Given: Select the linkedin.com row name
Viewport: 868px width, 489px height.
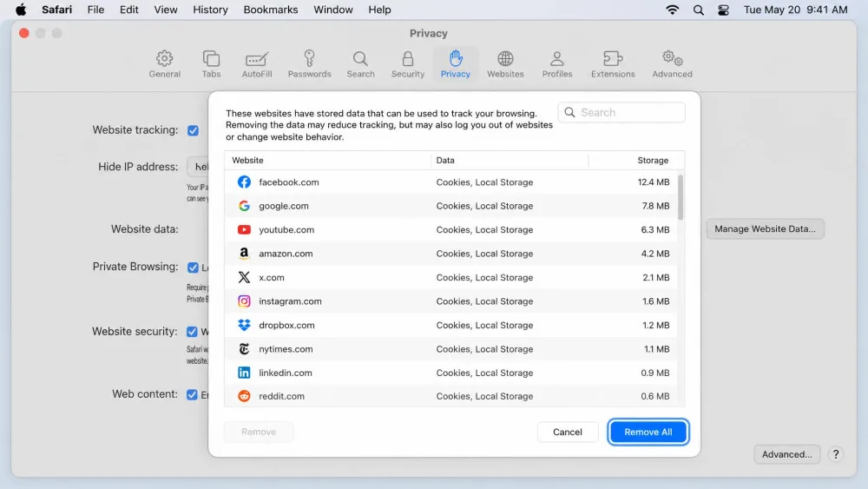Looking at the screenshot, I should [286, 373].
